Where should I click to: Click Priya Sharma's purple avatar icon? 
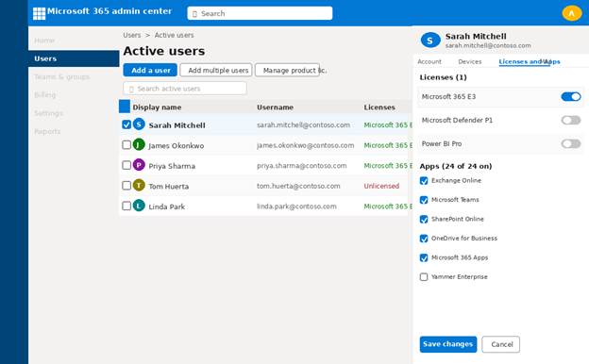tap(139, 165)
